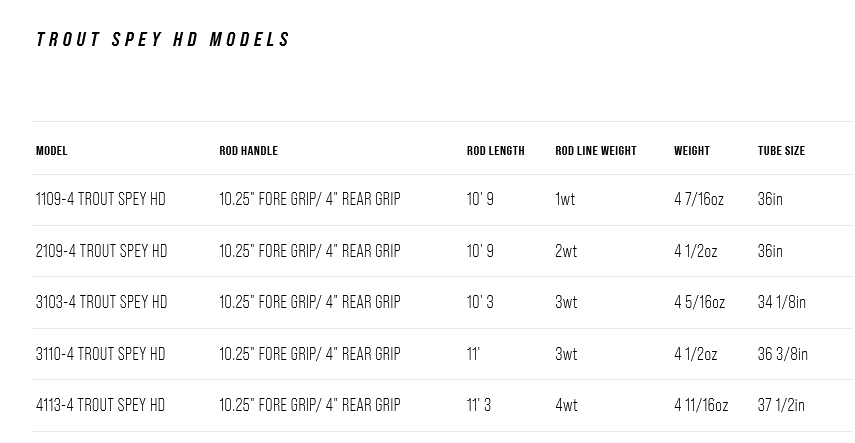This screenshot has width=855, height=443.
Task: Click the MODEL column header
Action: [x=52, y=151]
